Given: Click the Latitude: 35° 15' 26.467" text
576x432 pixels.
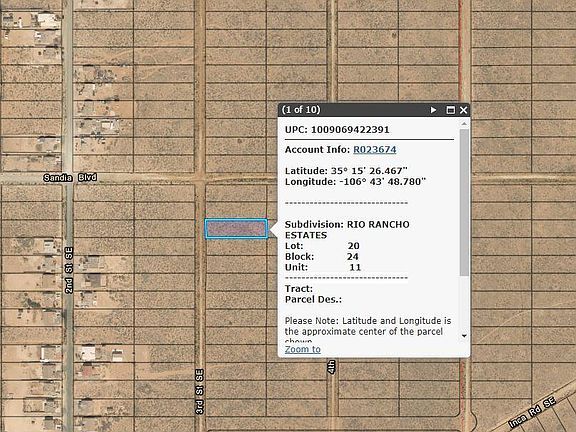Looking at the screenshot, I should pos(346,171).
